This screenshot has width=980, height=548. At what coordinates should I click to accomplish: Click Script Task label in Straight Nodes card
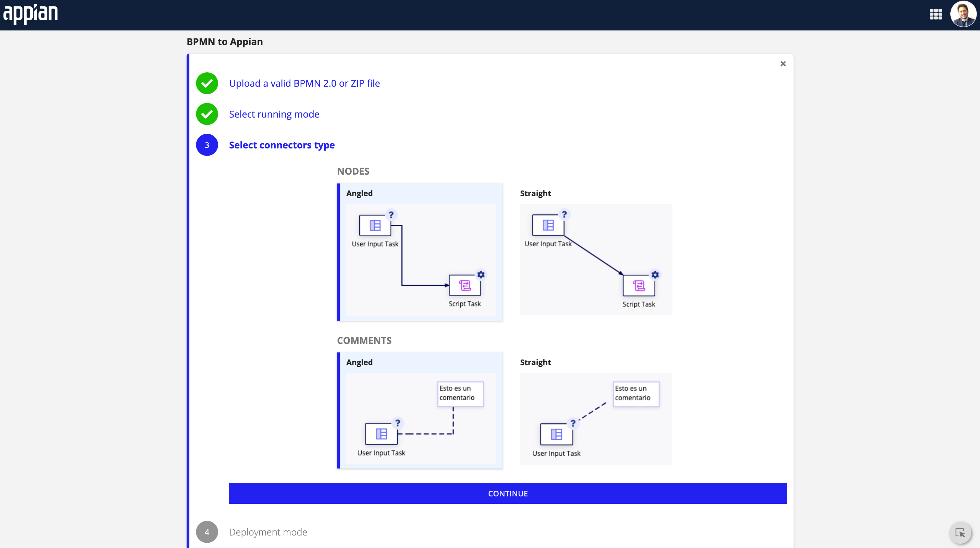tap(639, 304)
